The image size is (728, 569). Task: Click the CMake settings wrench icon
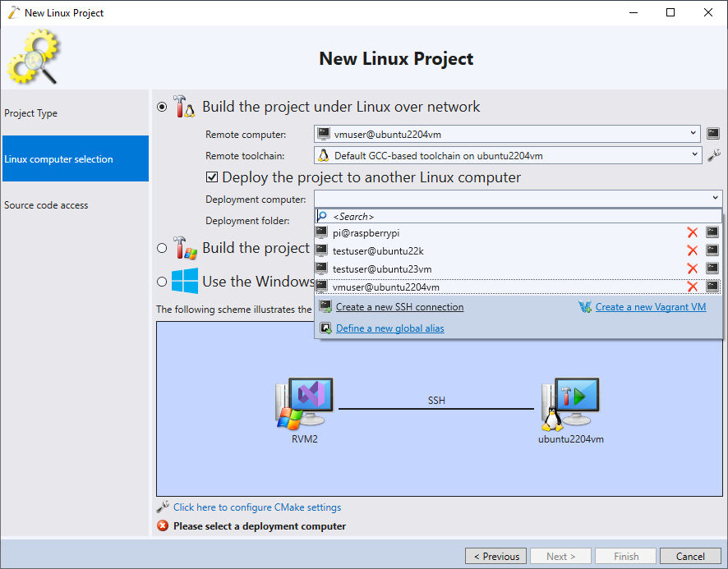coord(163,507)
